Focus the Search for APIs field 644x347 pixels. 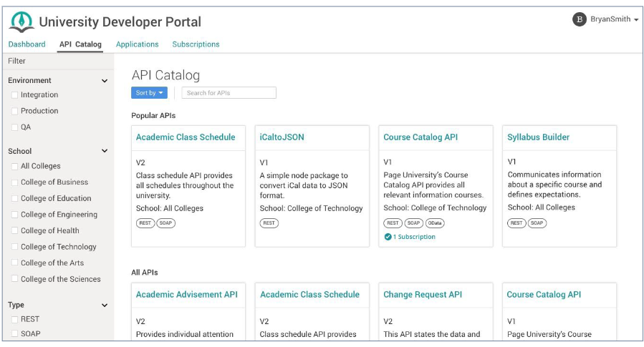(229, 93)
